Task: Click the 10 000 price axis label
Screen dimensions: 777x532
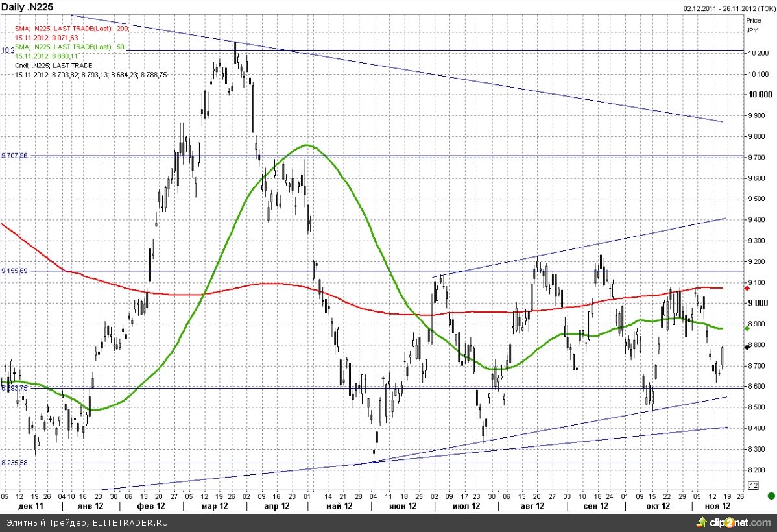Action: pyautogui.click(x=759, y=95)
